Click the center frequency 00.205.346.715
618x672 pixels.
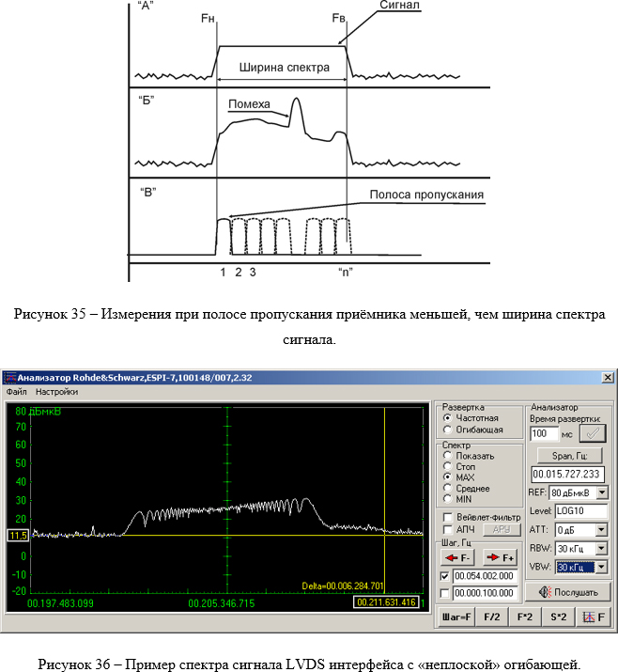point(222,603)
